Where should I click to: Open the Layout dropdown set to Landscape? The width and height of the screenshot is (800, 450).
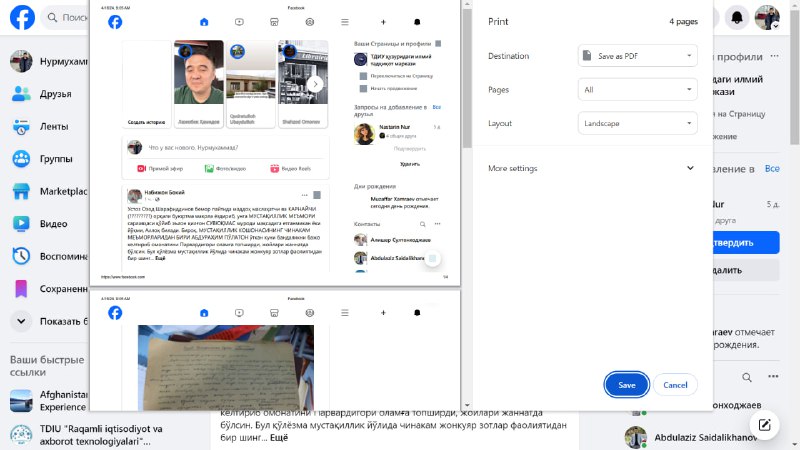pos(637,123)
